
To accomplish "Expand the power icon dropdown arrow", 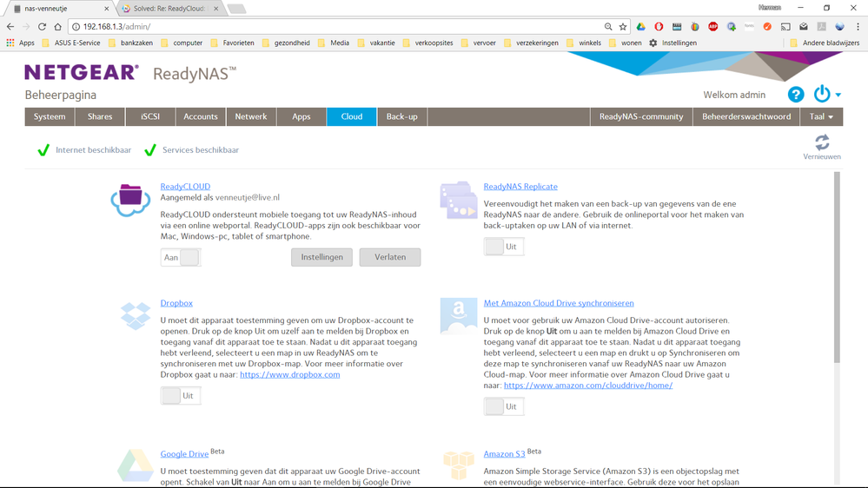I will (838, 96).
